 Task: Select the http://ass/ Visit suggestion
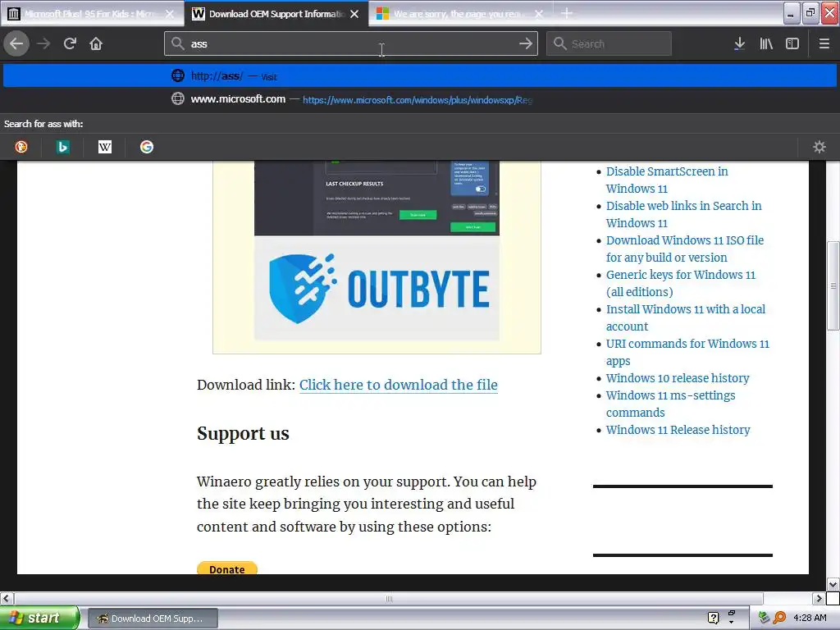[x=420, y=75]
